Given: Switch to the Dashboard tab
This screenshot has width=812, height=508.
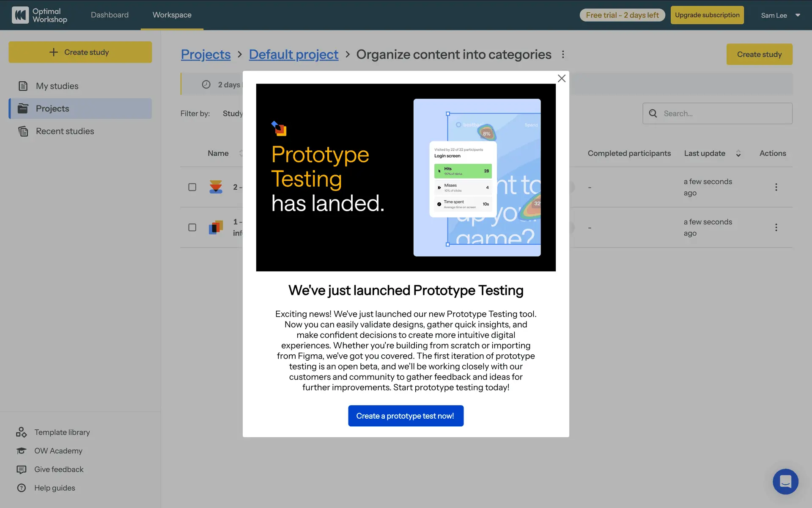Looking at the screenshot, I should [110, 15].
